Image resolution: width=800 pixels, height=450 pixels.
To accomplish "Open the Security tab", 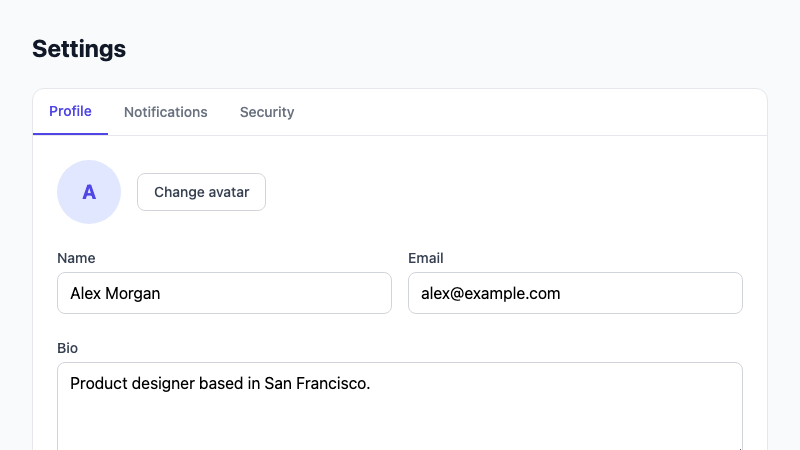I will pos(267,112).
